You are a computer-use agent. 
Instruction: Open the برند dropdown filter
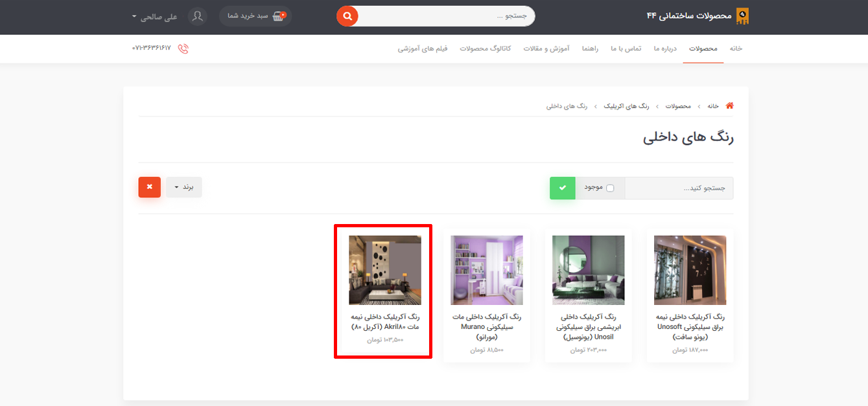[x=184, y=187]
